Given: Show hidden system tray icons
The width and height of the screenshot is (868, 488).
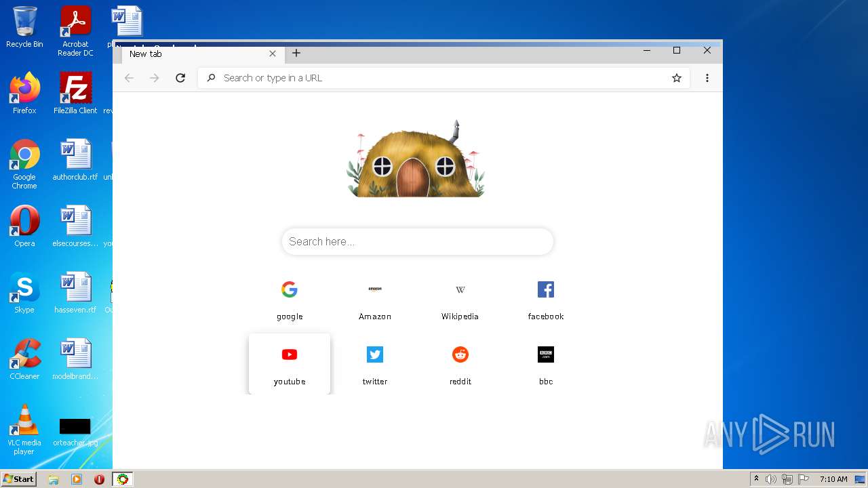Looking at the screenshot, I should (x=756, y=479).
